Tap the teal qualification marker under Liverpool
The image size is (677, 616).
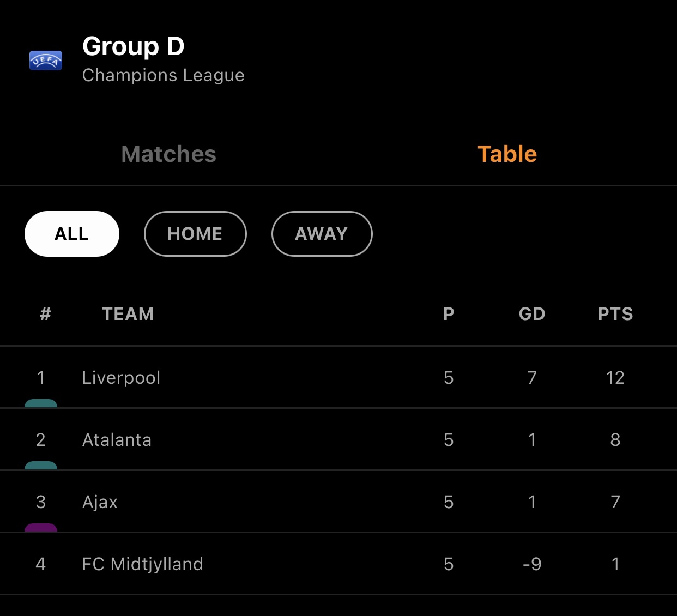click(x=41, y=403)
